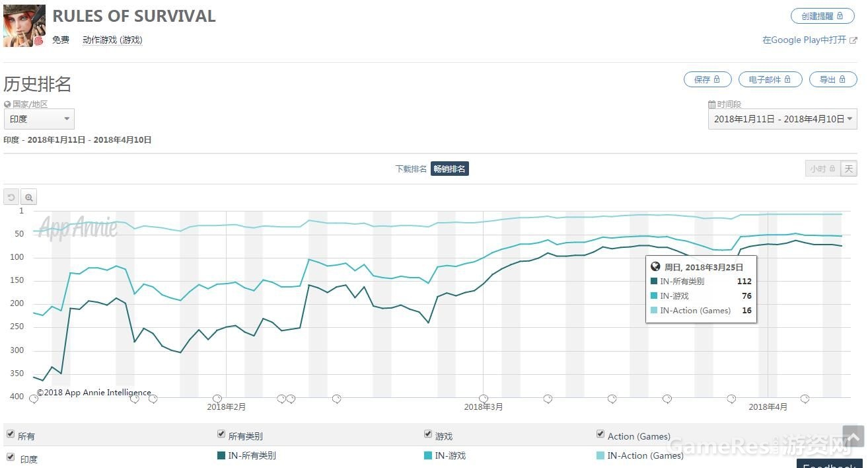Click the scroll-to-top arrow button

point(853,436)
